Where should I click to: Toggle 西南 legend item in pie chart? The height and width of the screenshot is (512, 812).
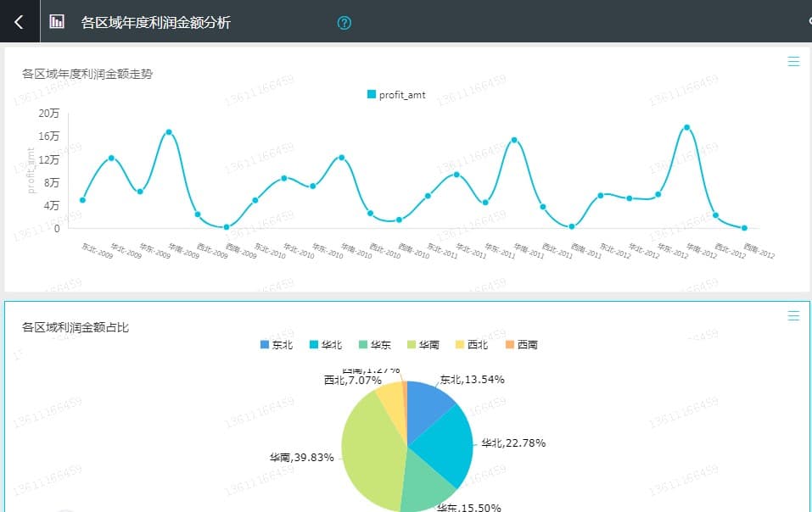click(x=521, y=344)
